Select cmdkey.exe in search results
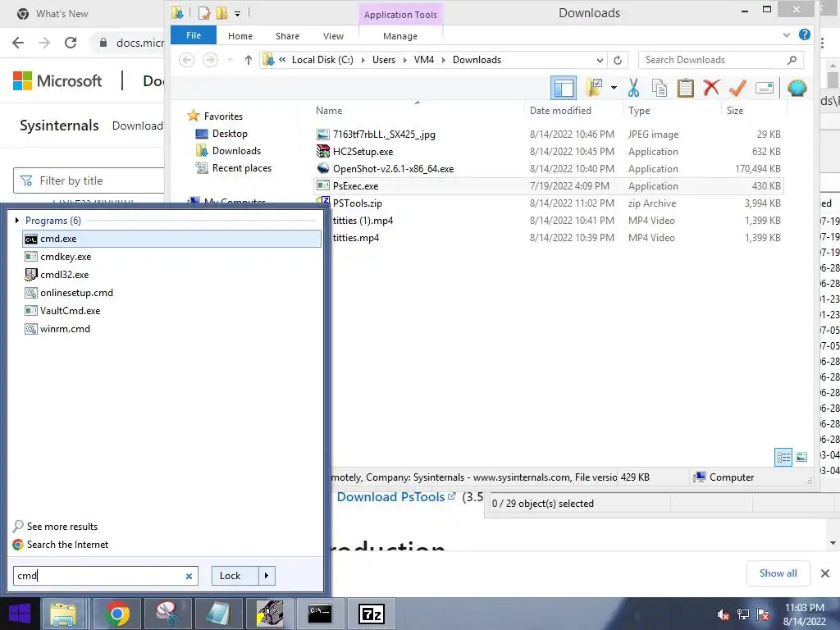The width and height of the screenshot is (840, 630). click(171, 257)
